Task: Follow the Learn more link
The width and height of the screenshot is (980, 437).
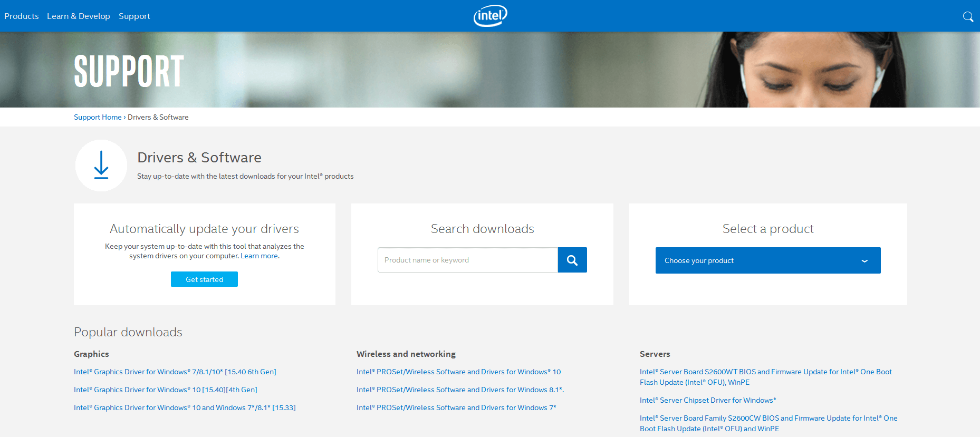Action: (260, 256)
